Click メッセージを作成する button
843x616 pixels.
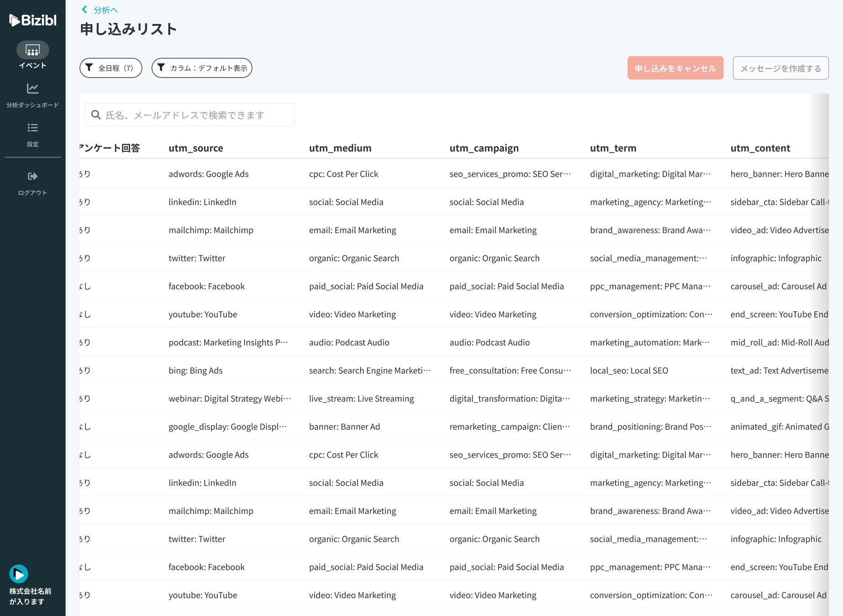[x=781, y=68]
